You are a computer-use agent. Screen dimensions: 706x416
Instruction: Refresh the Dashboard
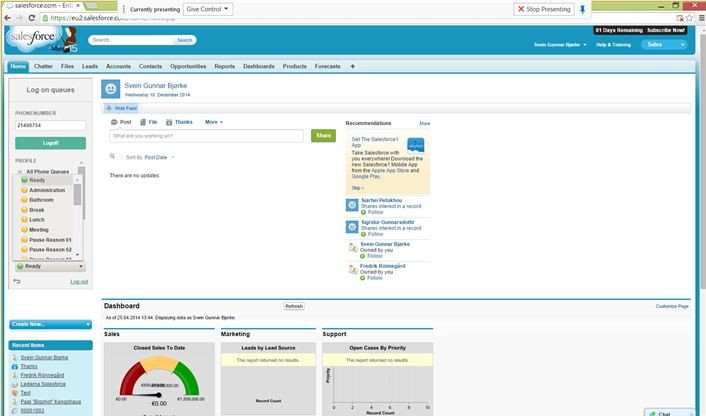pos(294,306)
